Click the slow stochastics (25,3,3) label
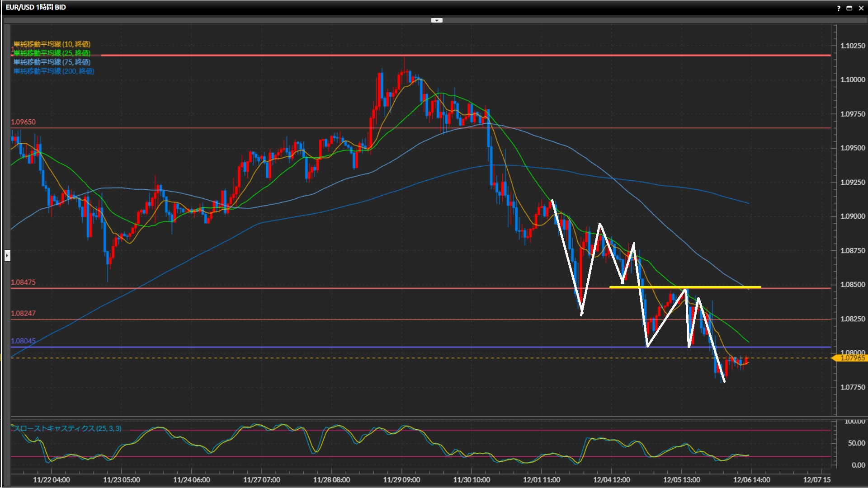This screenshot has width=868, height=488. 66,428
